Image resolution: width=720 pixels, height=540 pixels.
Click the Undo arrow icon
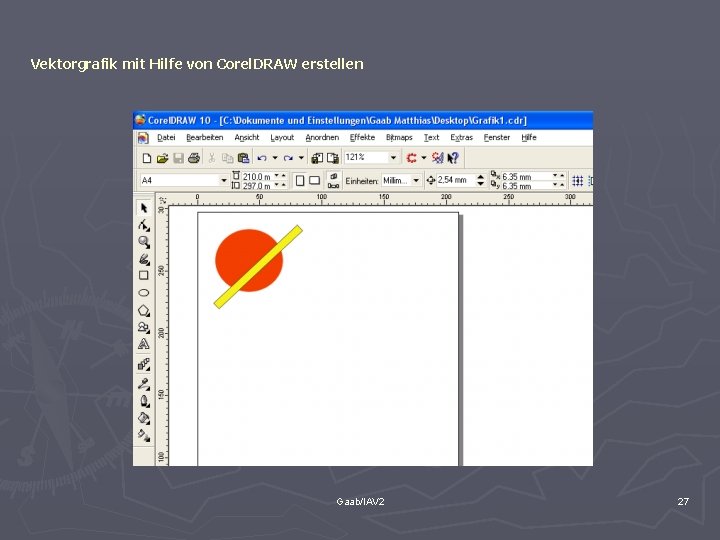coord(262,158)
